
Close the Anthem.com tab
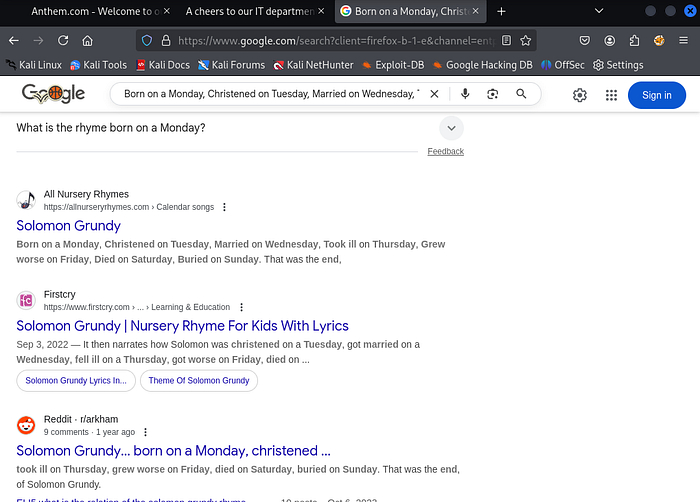[167, 11]
